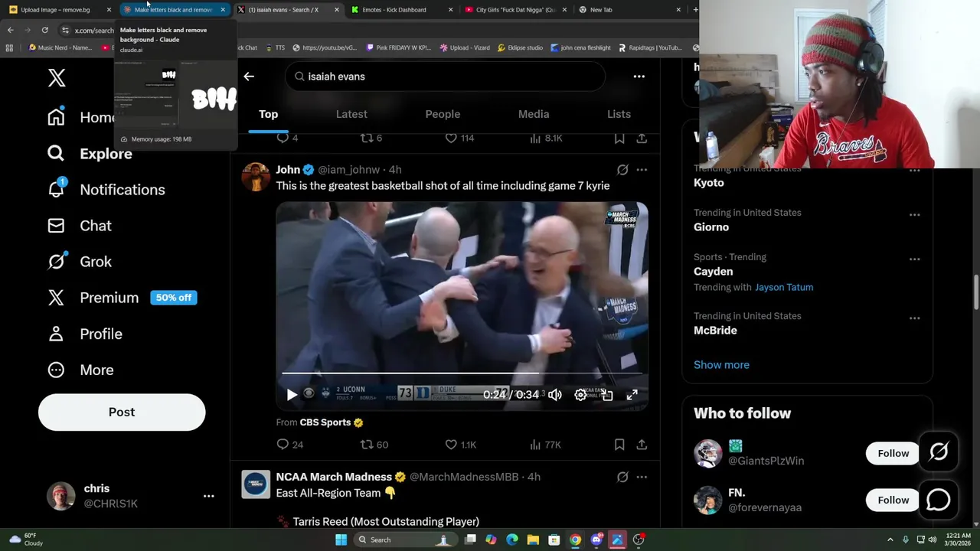Screen dimensions: 980x551
Task: Open the More sidebar menu
Action: pos(80,370)
